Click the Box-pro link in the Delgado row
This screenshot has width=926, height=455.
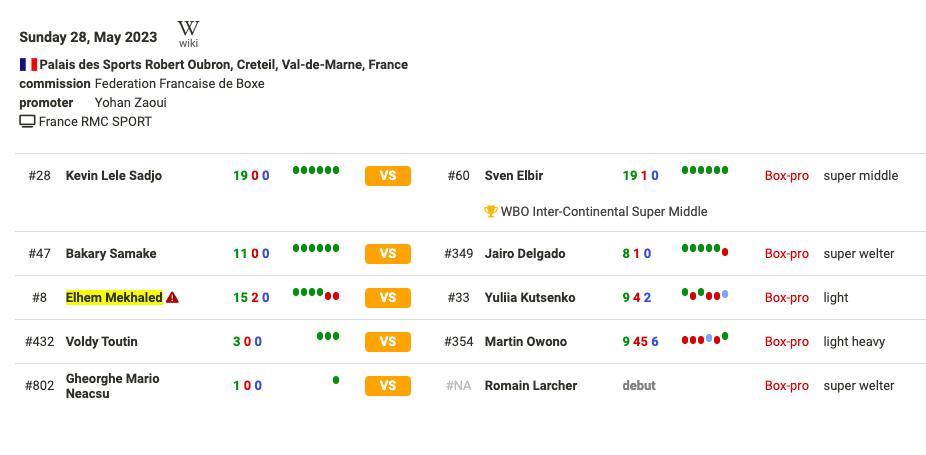click(x=787, y=254)
